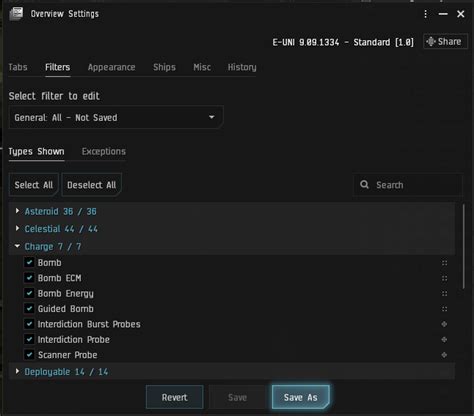Viewport: 474px width, 416px height.
Task: Click the Revert button
Action: click(x=175, y=397)
